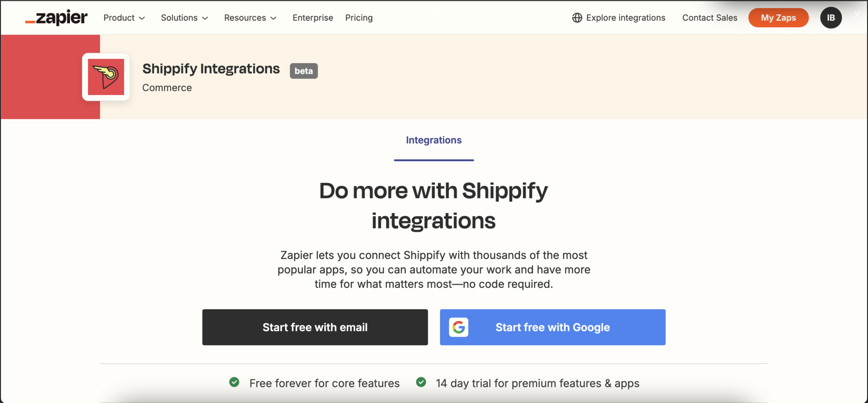
Task: Click the beta badge next to Shippify
Action: coord(303,71)
